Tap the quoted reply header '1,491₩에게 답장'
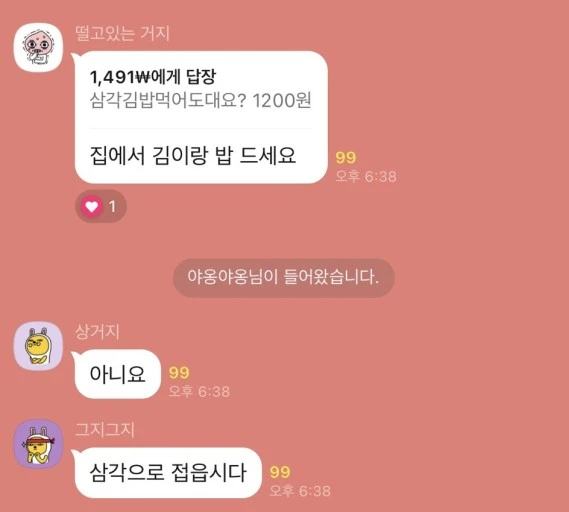Image resolution: width=569 pixels, height=512 pixels. click(x=153, y=77)
